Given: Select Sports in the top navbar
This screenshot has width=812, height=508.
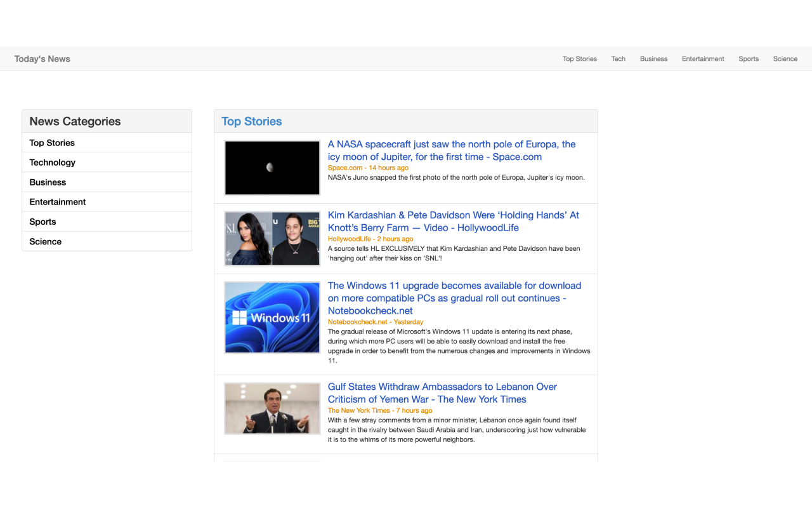Looking at the screenshot, I should [x=748, y=59].
